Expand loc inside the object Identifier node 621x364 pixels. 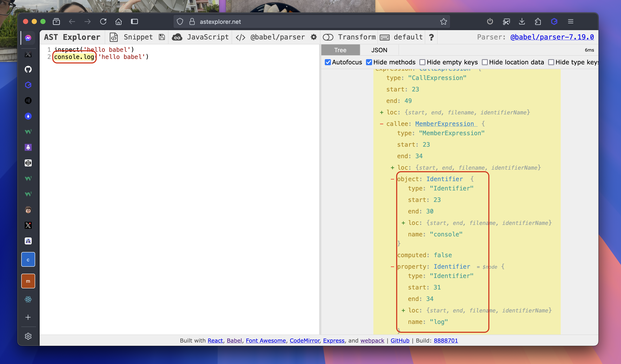(403, 223)
